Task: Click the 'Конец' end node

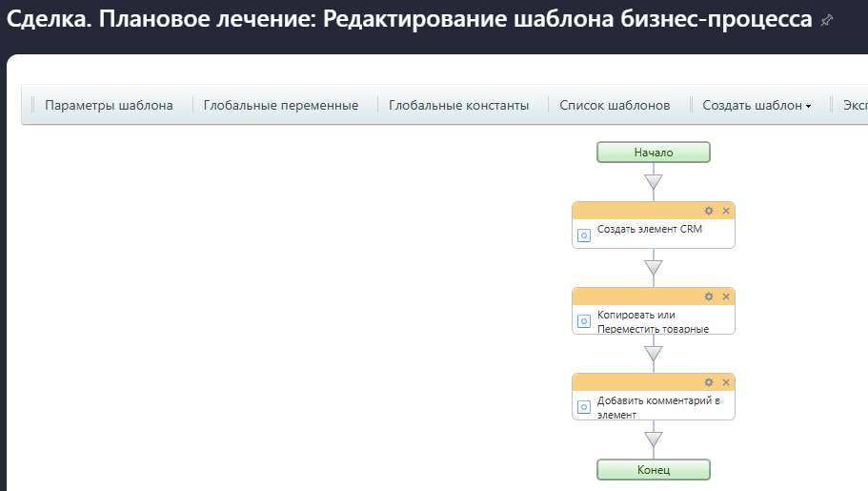Action: [x=654, y=470]
